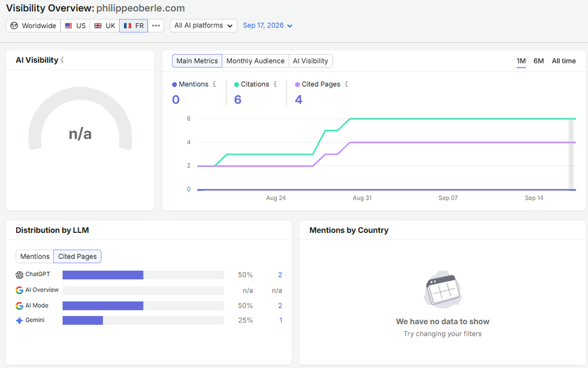Click the ChatGPT distribution bar
The height and width of the screenshot is (368, 588).
click(143, 275)
